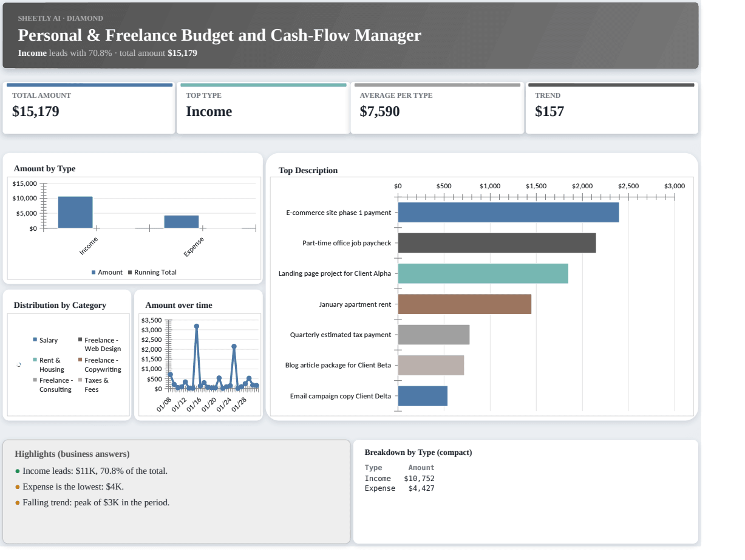Click the Highlights (business answers) heading
This screenshot has width=745, height=560.
72,454
